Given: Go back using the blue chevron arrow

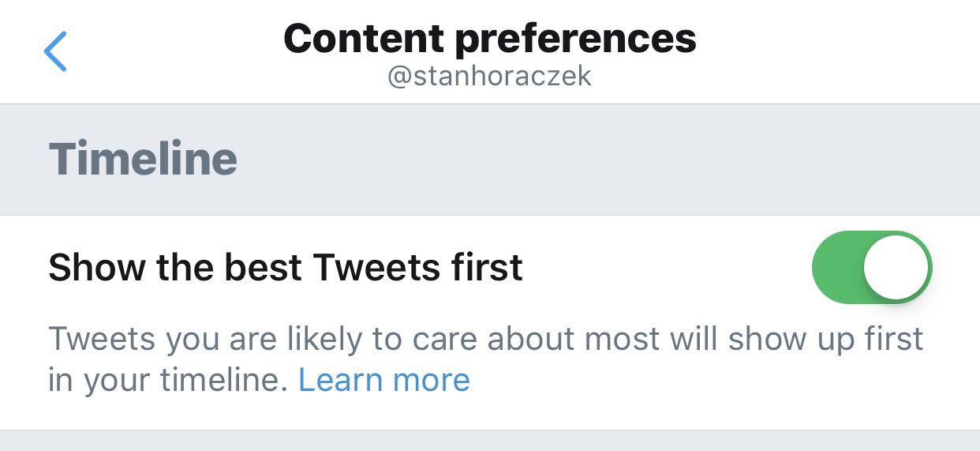Looking at the screenshot, I should 55,52.
